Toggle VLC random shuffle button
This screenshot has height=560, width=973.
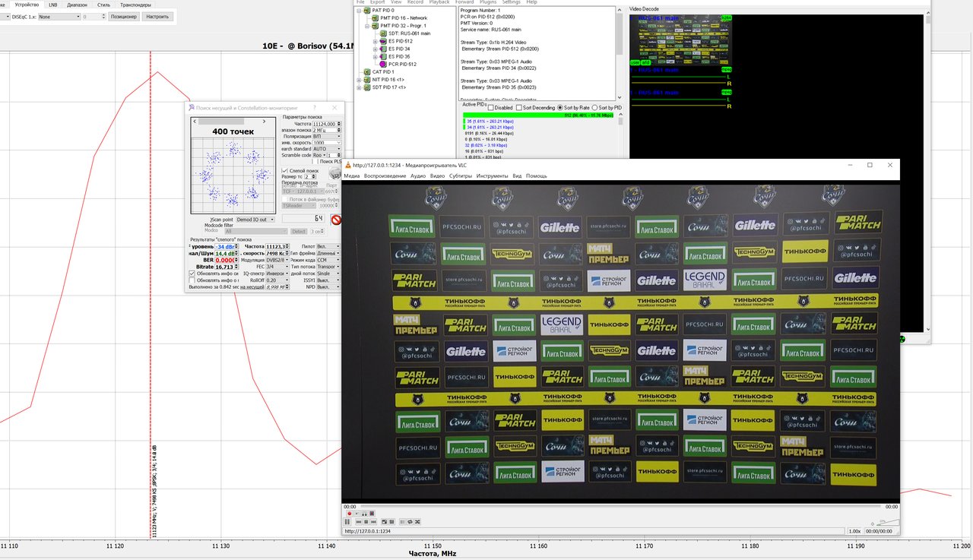point(417,522)
